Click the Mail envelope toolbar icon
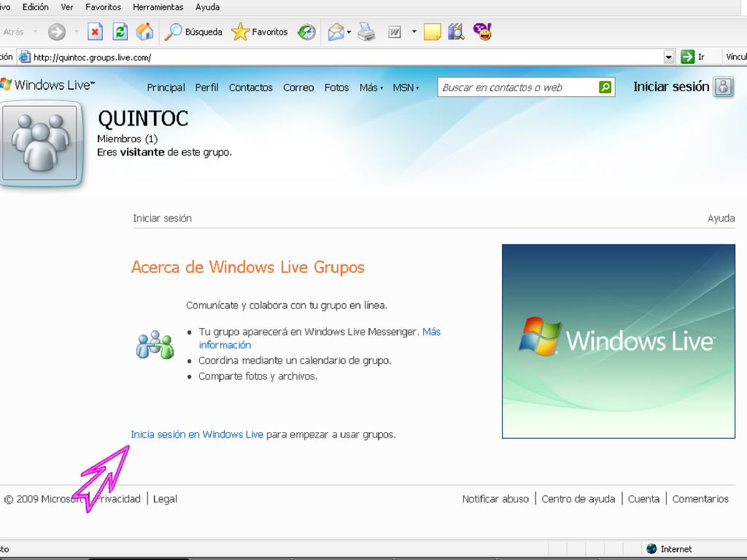Screen dimensions: 747x560 [336, 32]
